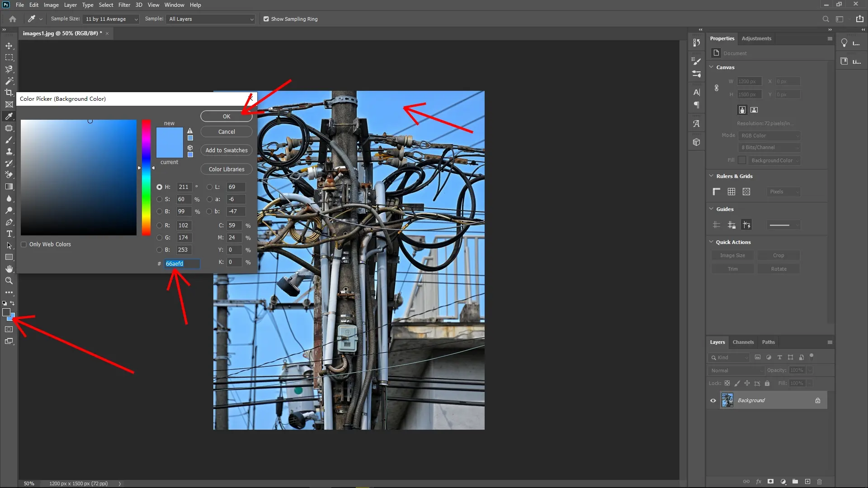Select the Crop tool
The height and width of the screenshot is (488, 868).
[x=9, y=92]
